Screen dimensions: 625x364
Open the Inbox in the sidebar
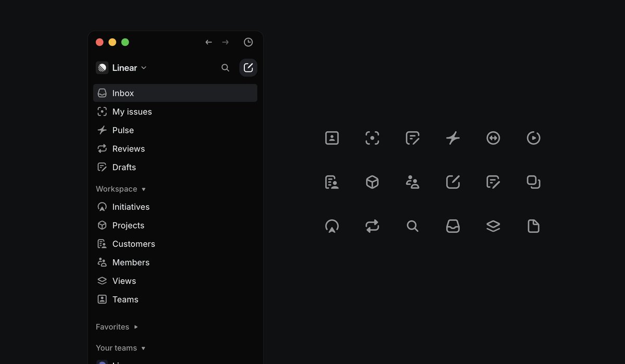point(175,93)
